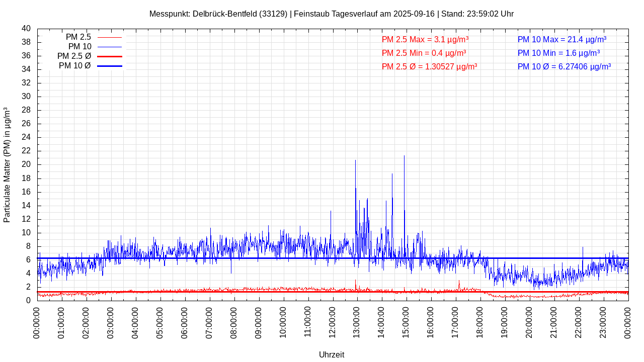Click the Y-axis title Particulate Matter (PM)

(x=7, y=164)
